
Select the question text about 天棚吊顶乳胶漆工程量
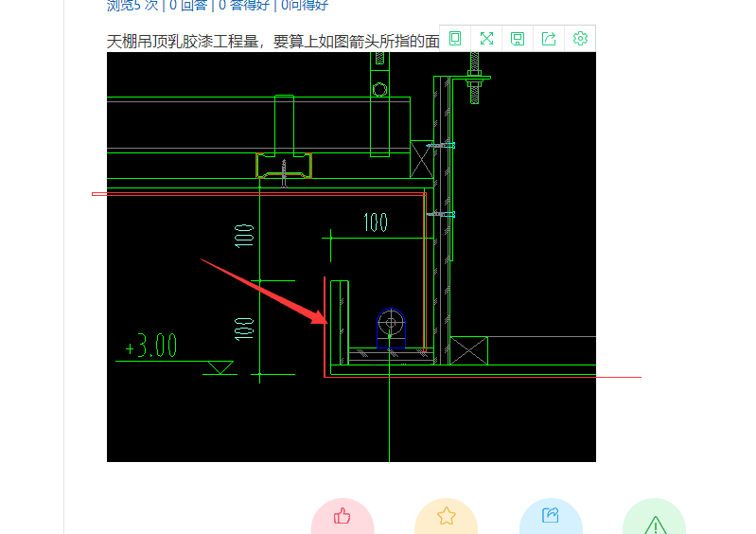pos(273,42)
